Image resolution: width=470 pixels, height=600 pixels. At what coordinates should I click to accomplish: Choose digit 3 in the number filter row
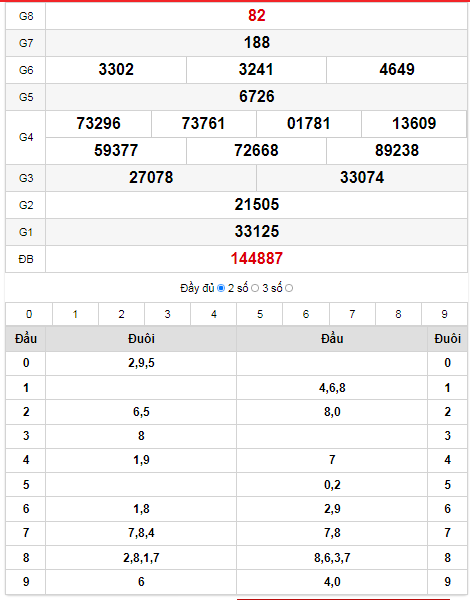click(168, 314)
